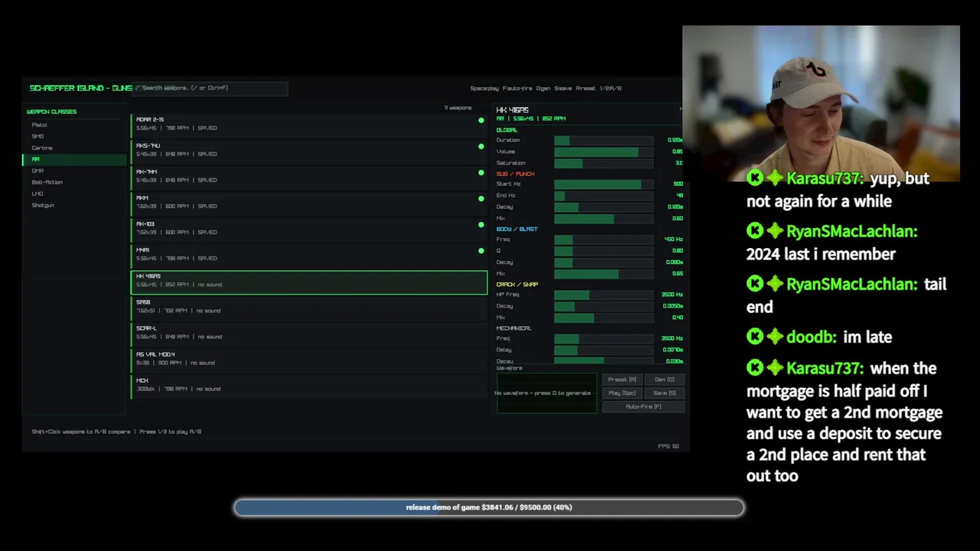
Task: Toggle the Auto-Fire [F] button
Action: pos(643,406)
